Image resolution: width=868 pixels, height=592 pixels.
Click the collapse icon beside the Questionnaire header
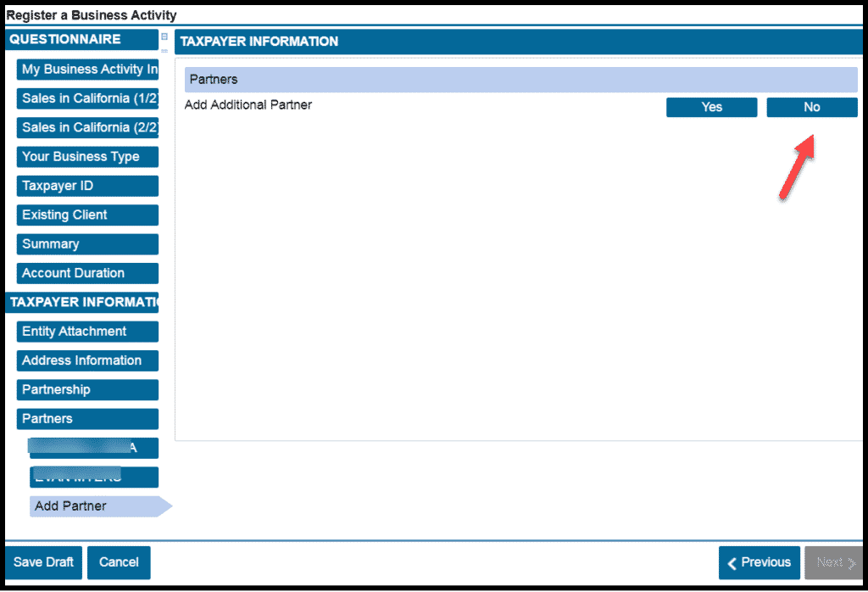click(x=164, y=36)
